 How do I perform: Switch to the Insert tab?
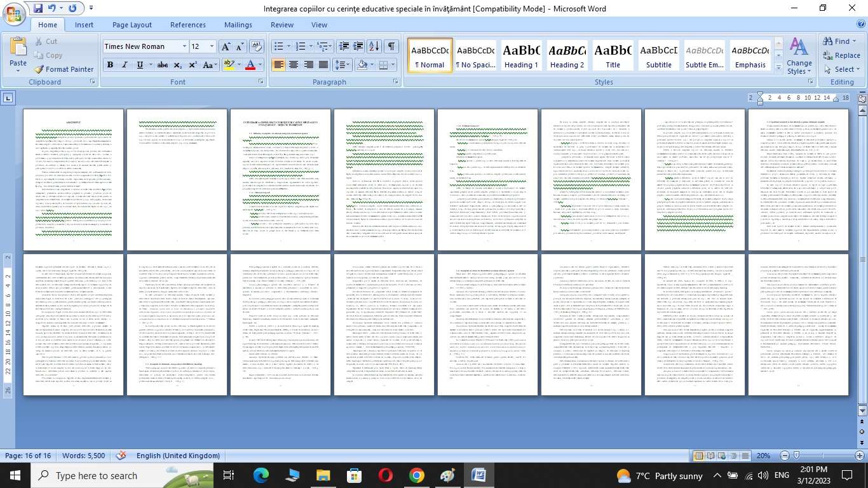(x=84, y=25)
